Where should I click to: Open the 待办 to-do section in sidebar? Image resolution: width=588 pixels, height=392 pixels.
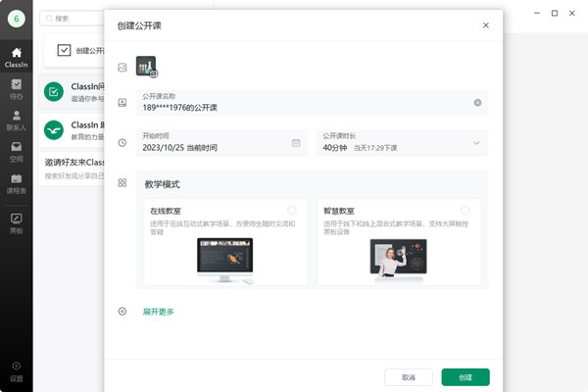click(x=16, y=89)
